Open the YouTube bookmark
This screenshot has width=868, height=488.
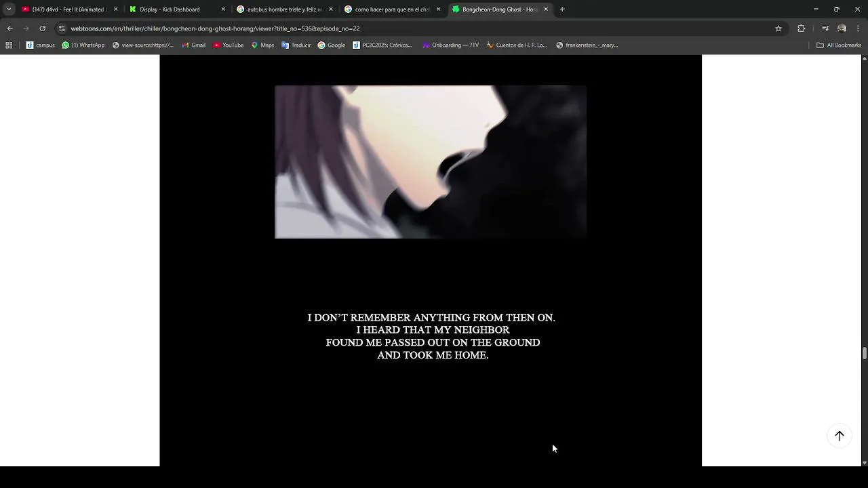[229, 45]
